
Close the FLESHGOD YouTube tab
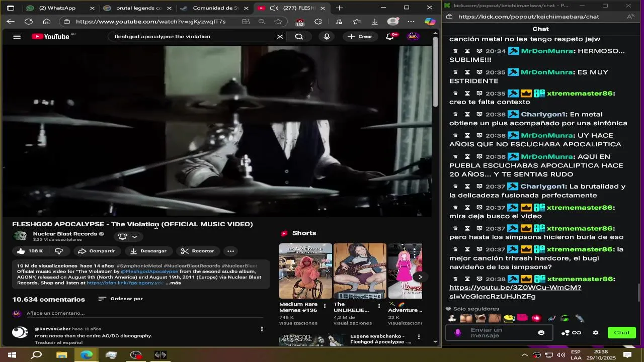point(323,8)
